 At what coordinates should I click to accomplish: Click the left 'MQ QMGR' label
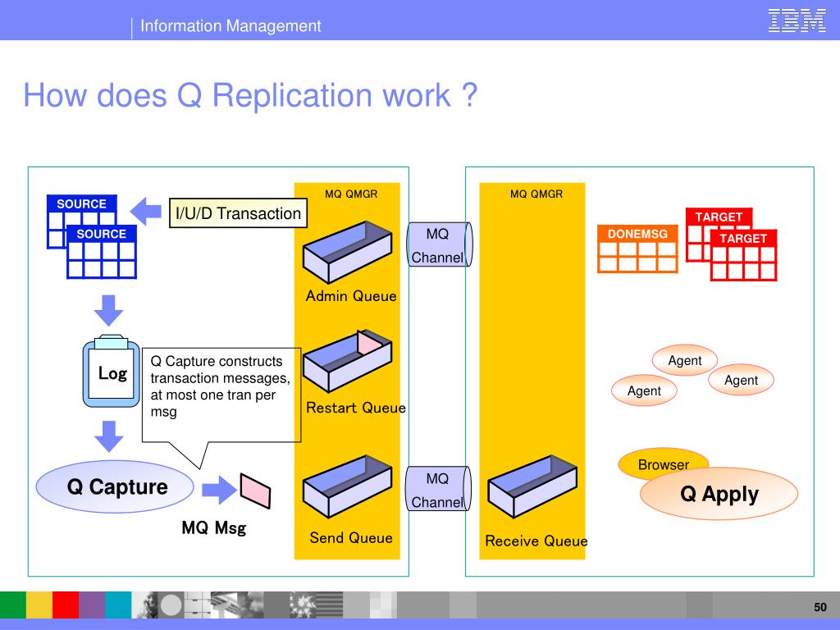pyautogui.click(x=351, y=194)
